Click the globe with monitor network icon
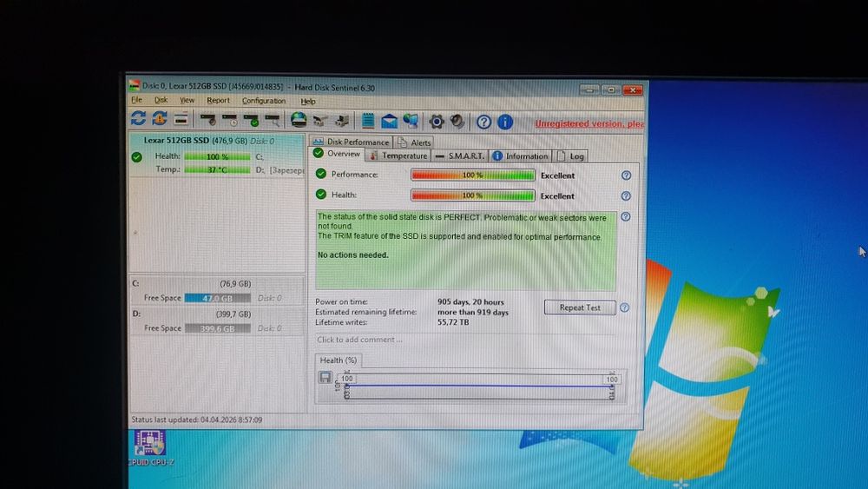This screenshot has height=489, width=868. point(411,120)
